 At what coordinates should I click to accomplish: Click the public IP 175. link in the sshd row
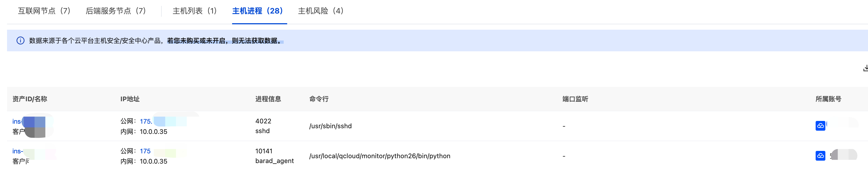point(146,121)
